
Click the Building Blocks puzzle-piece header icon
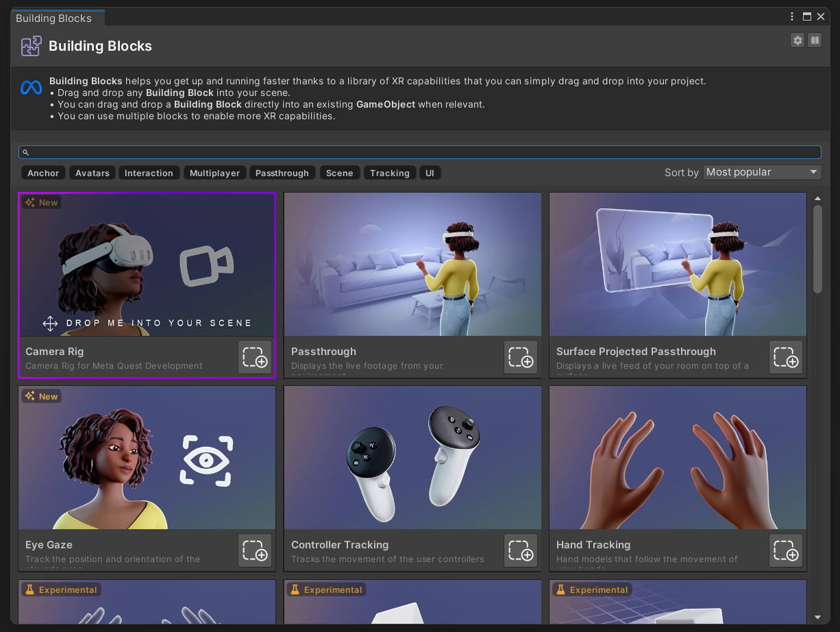pos(31,46)
